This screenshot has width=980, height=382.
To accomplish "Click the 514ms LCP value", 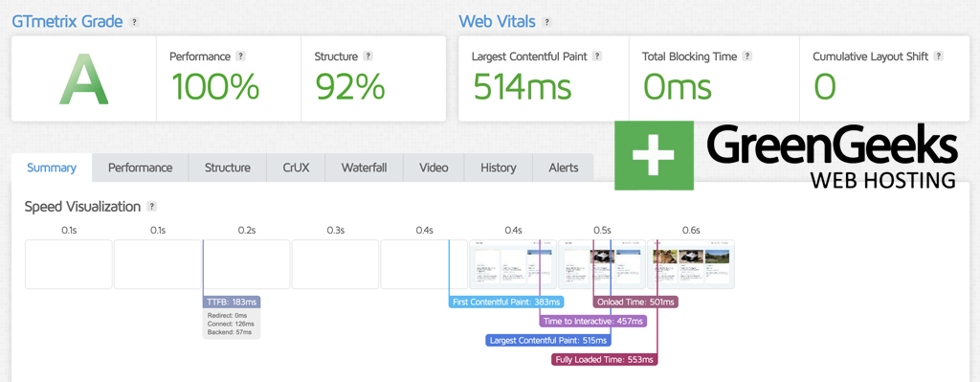I will 522,87.
